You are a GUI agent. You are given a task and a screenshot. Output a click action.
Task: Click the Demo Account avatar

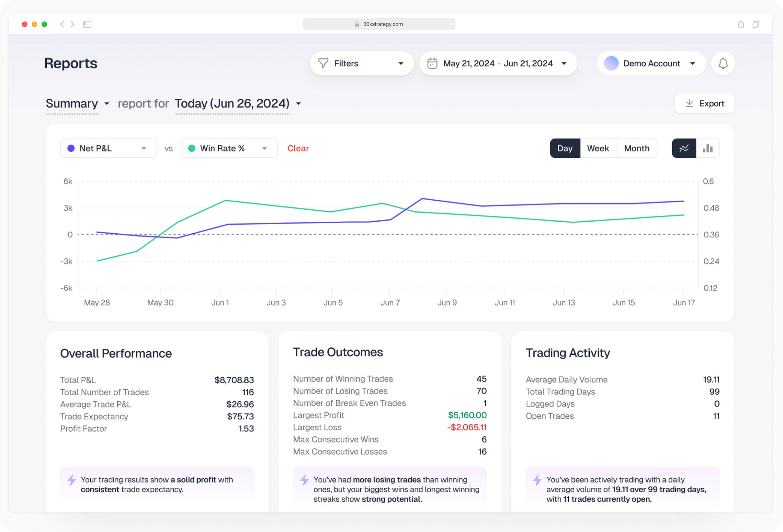[x=611, y=63]
